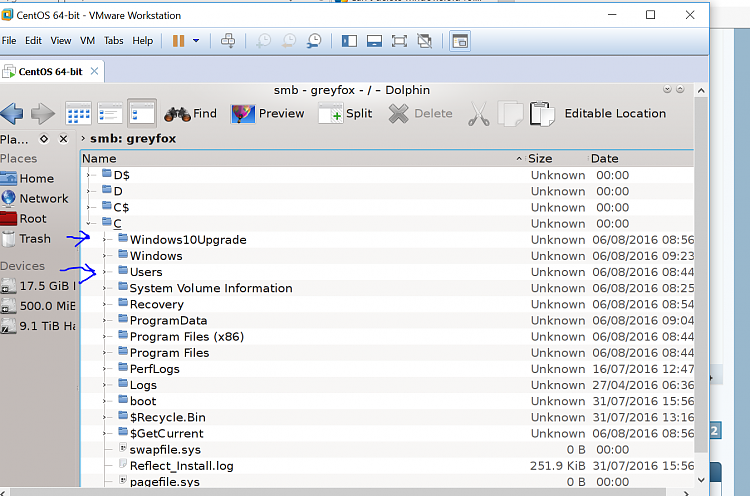
Task: Open the power options dropdown arrow
Action: [196, 41]
